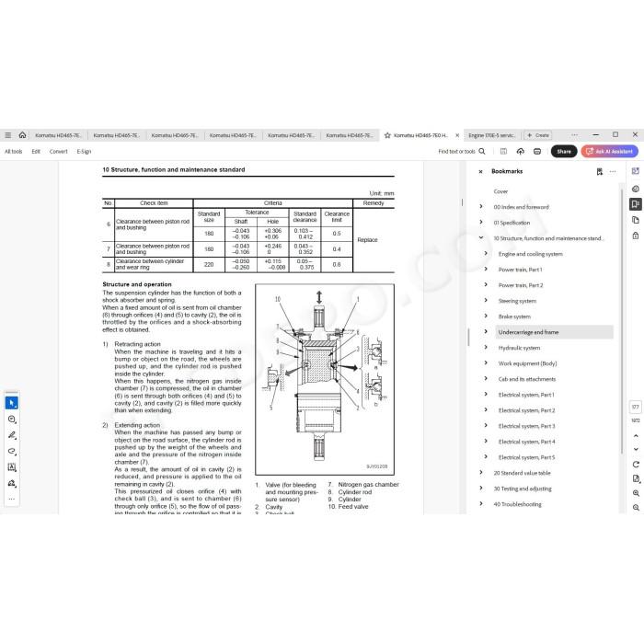
Task: Click the search magnifier icon
Action: click(482, 151)
